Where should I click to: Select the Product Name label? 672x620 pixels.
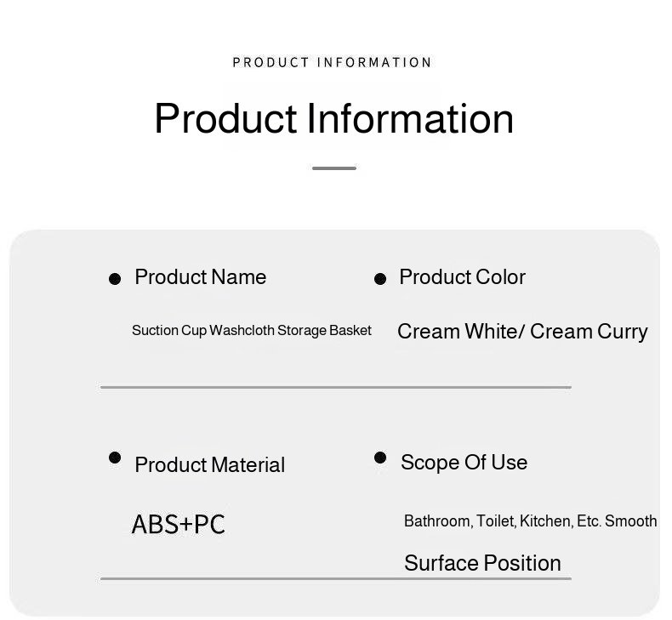coord(200,277)
